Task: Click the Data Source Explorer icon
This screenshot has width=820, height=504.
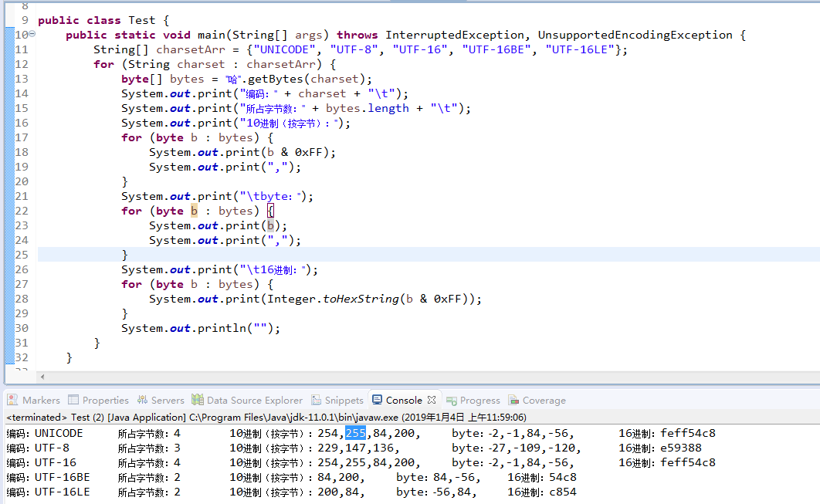Action: (198, 400)
